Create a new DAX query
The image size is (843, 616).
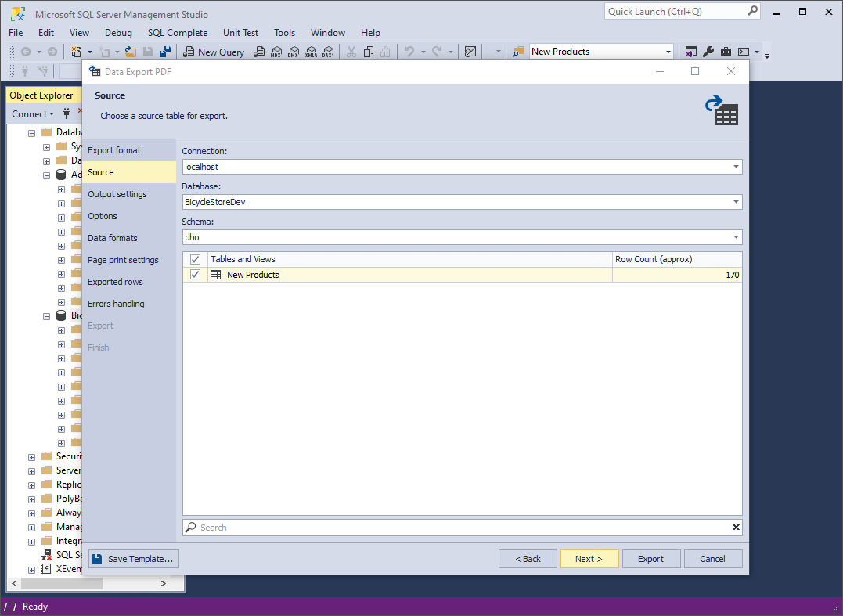click(x=329, y=52)
